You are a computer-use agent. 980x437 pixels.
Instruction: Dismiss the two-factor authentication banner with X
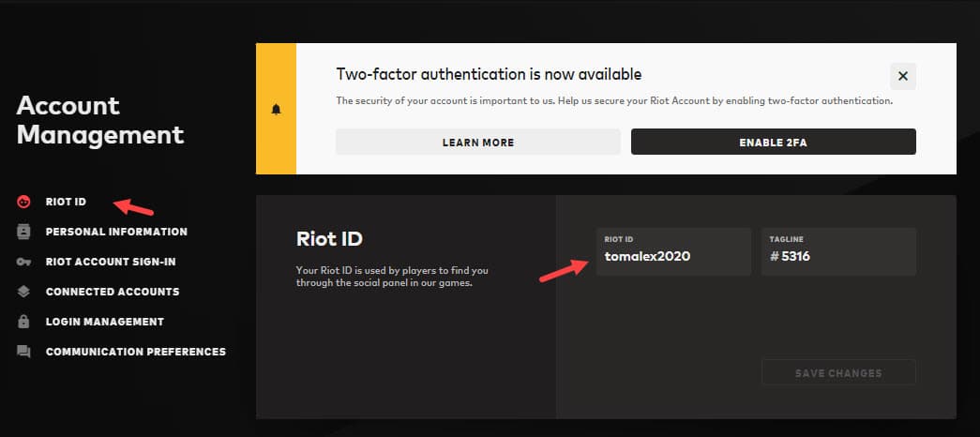click(x=902, y=76)
